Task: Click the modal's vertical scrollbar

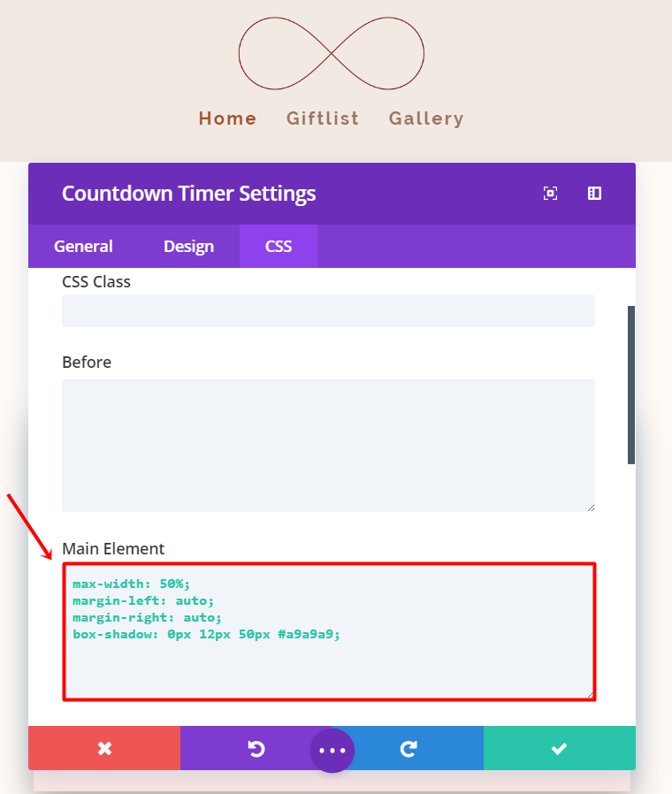Action: tap(631, 385)
